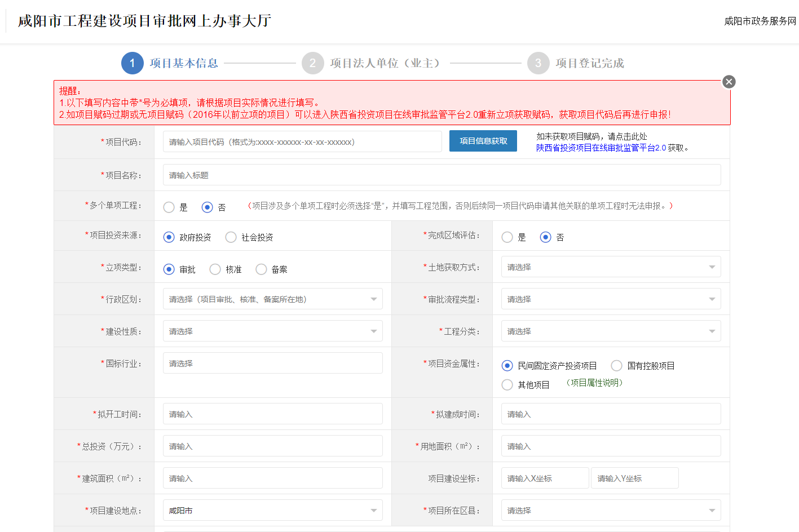
Task: Click the X坐标 input box
Action: tap(545, 478)
